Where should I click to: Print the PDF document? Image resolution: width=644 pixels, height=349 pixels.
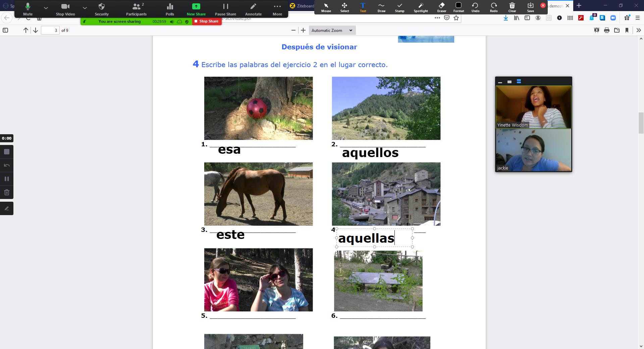tap(606, 30)
